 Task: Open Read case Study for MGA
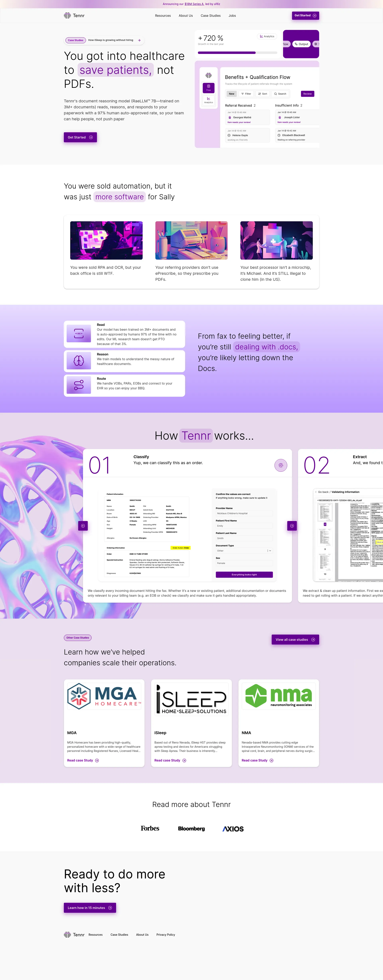(x=83, y=760)
